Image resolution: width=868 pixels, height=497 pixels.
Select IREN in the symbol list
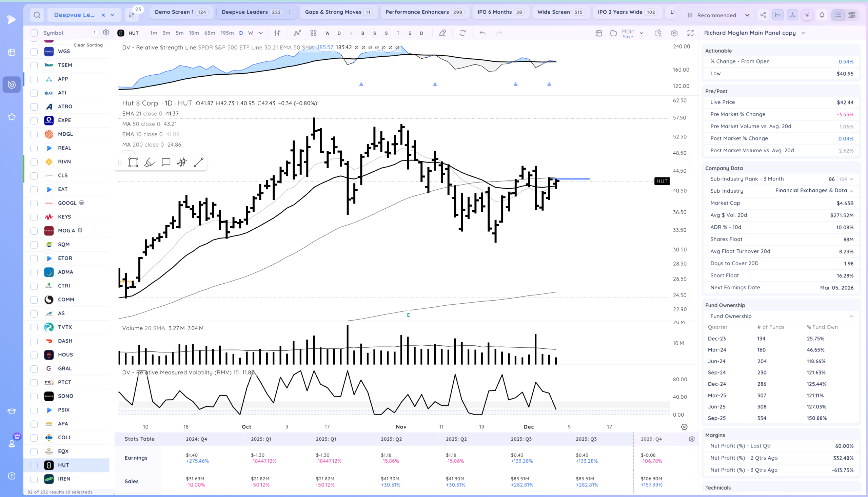(x=64, y=479)
